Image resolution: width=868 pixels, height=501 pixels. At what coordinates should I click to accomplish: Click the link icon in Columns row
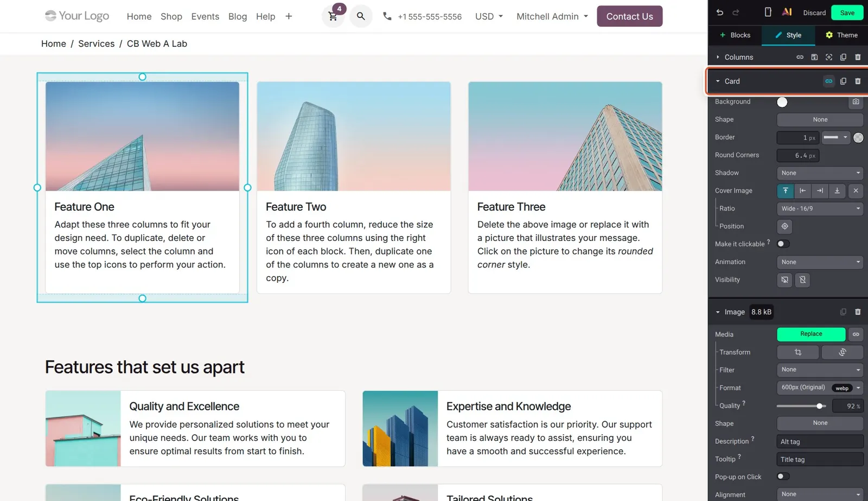800,57
